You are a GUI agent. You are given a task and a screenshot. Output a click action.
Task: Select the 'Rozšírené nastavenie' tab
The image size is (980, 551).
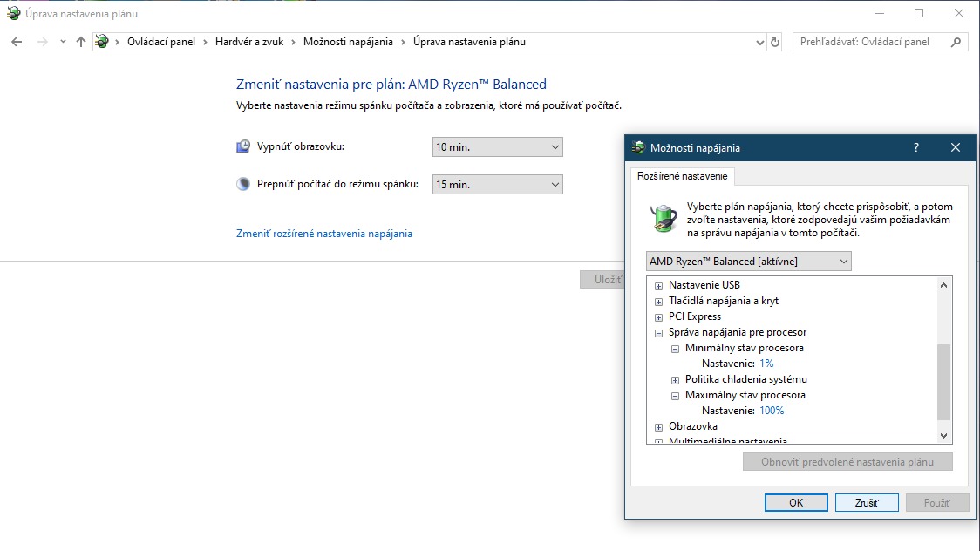[683, 177]
